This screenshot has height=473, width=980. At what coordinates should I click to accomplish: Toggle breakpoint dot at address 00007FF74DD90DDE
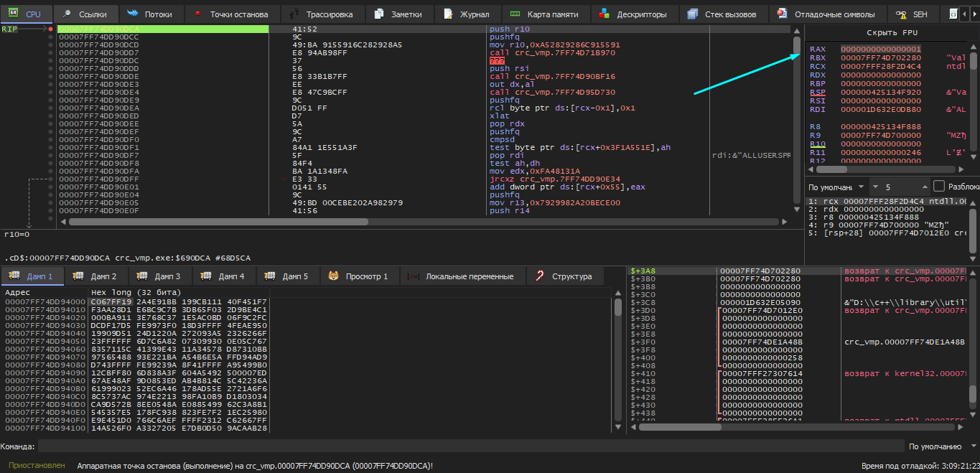click(x=50, y=76)
